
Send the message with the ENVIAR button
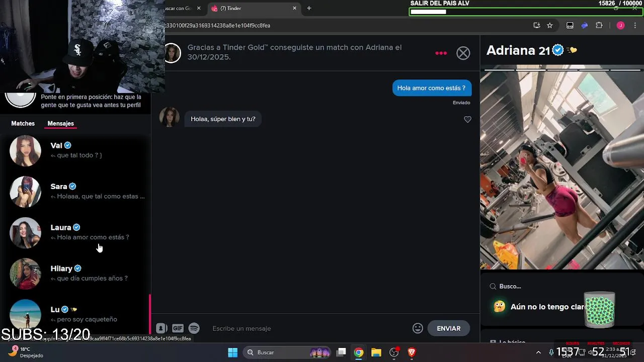(448, 328)
